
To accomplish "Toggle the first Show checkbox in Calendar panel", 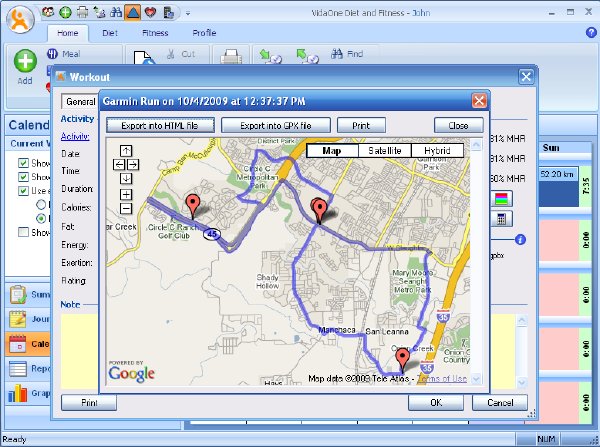I will point(23,163).
